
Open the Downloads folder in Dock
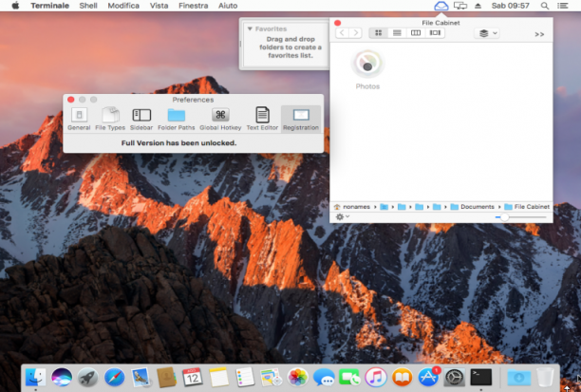pos(518,377)
